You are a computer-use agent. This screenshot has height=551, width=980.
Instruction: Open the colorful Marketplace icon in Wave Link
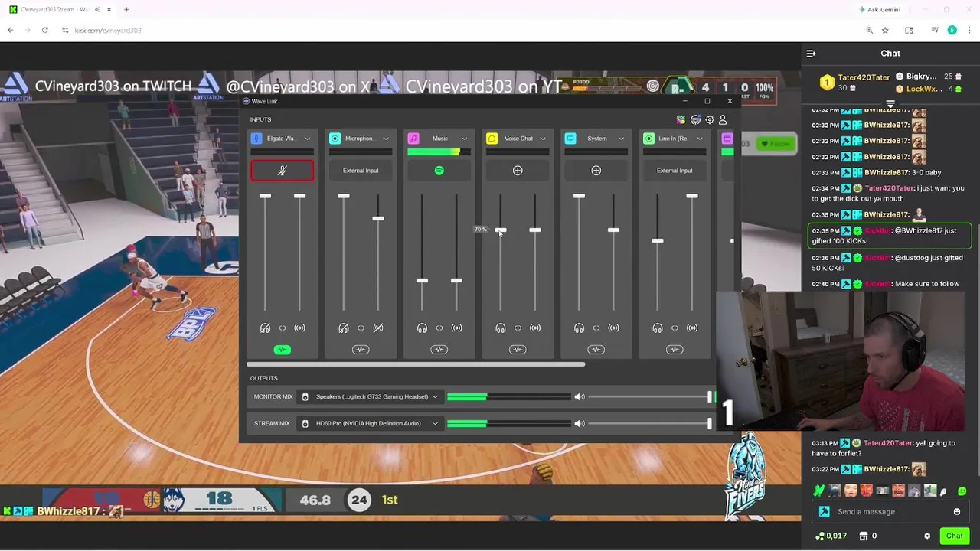[681, 120]
